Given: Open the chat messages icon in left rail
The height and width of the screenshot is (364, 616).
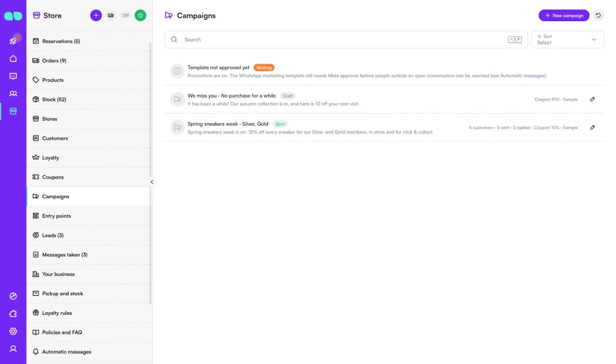Looking at the screenshot, I should coord(13,76).
